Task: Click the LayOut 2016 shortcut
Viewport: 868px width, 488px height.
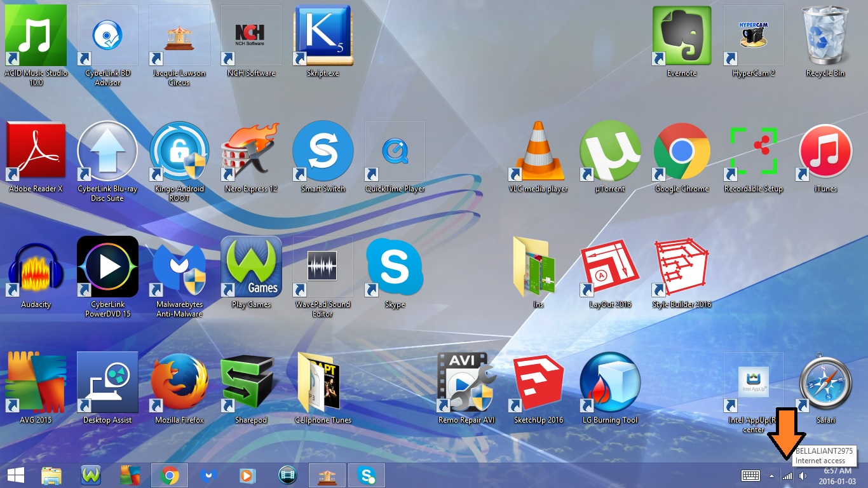Action: (x=610, y=267)
